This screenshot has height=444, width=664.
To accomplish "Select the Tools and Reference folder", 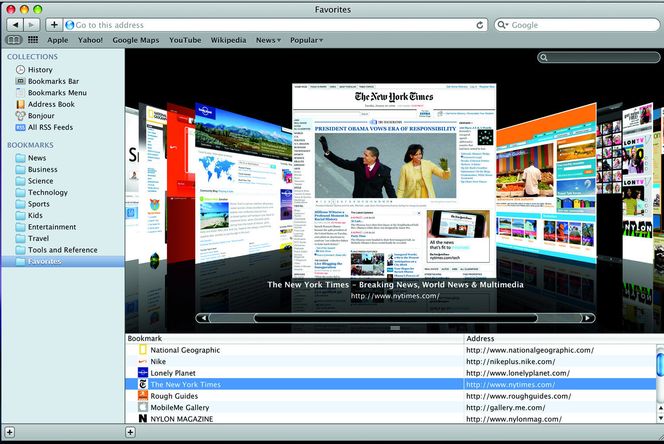I will [x=63, y=250].
